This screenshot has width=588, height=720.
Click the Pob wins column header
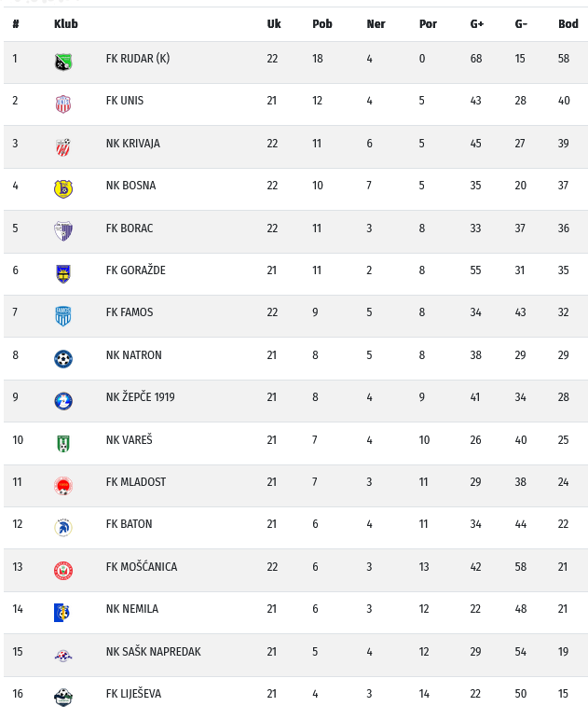point(321,24)
